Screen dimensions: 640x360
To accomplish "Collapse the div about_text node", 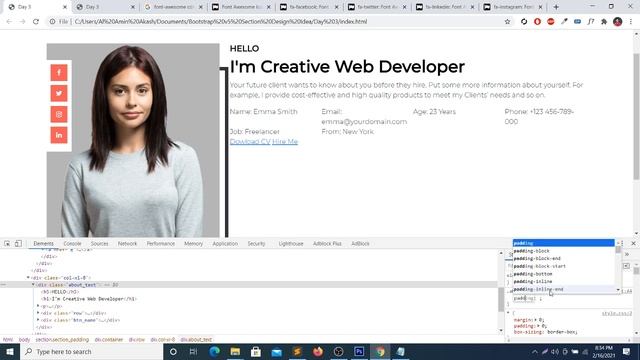I will coord(33,285).
